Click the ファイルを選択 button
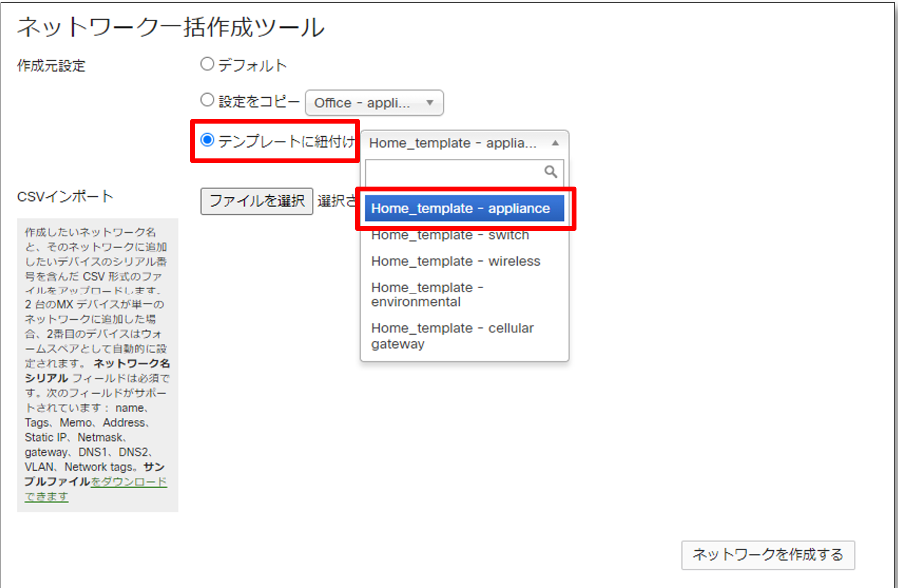Screen dimensions: 898x588 coord(257,201)
